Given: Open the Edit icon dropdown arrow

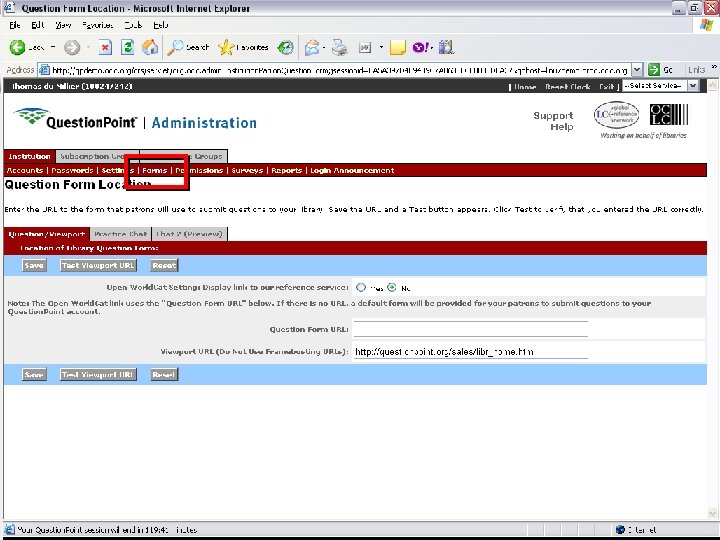Looking at the screenshot, I should click(381, 47).
